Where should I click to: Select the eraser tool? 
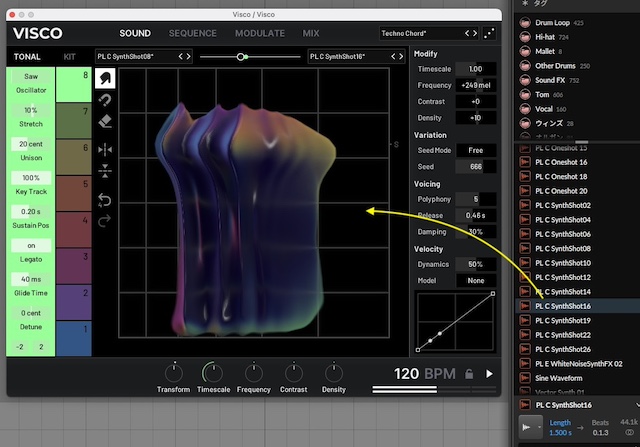tap(106, 123)
